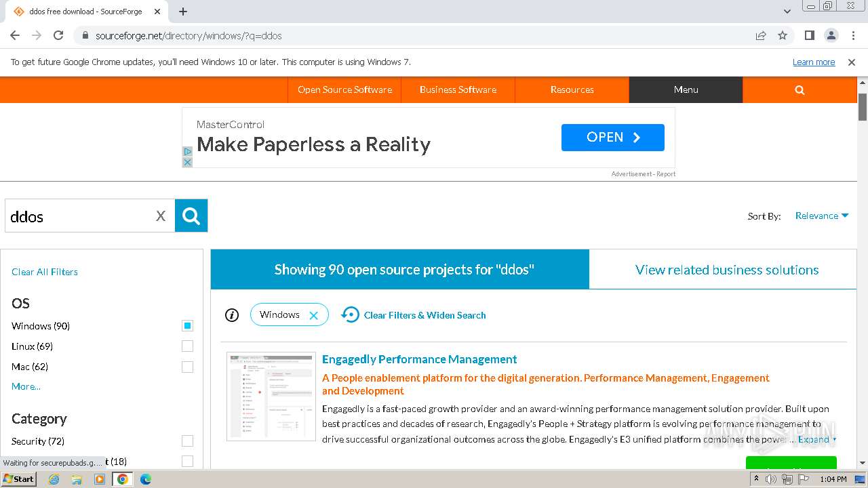Screen dimensions: 868x488
Task: Open the Business Software menu
Action: (x=458, y=89)
